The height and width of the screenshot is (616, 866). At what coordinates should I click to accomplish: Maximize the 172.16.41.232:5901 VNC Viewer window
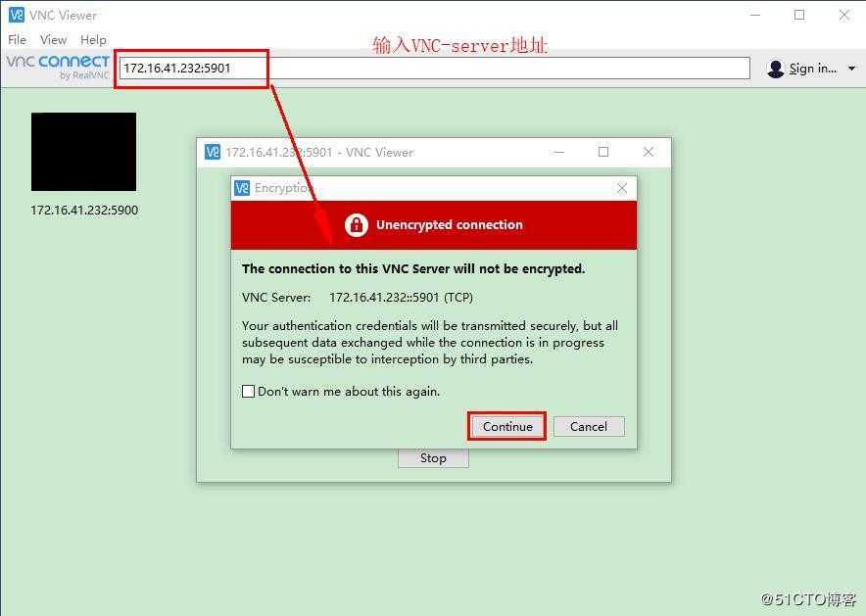pos(603,152)
